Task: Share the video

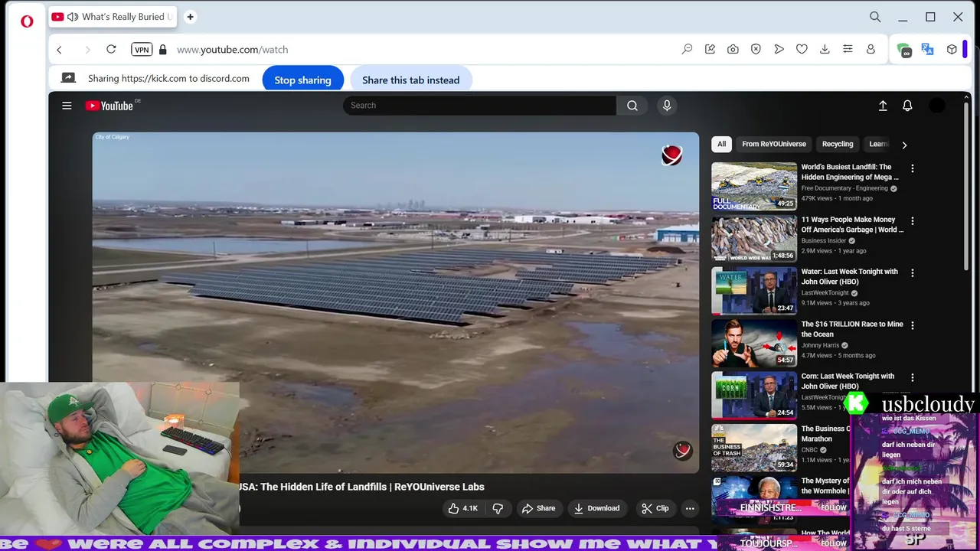Action: [538, 508]
